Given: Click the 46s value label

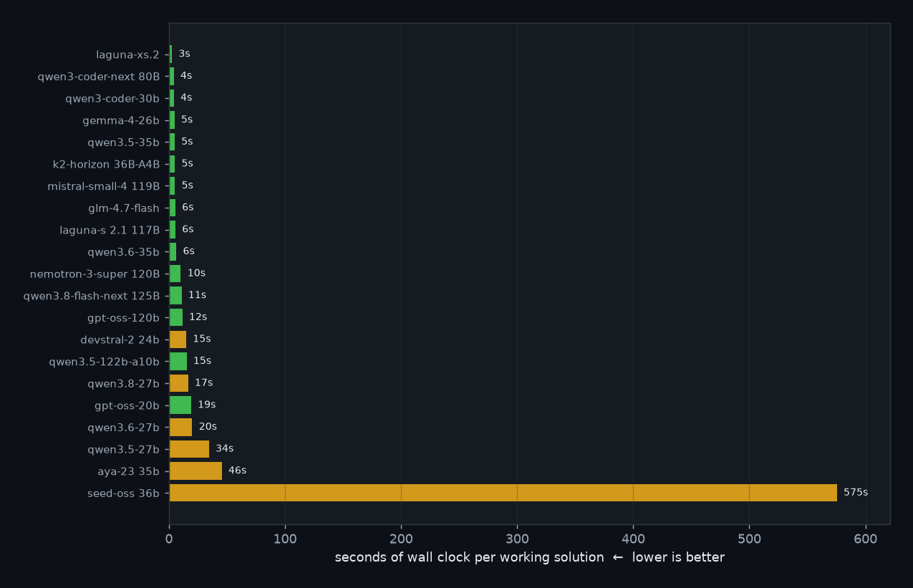Looking at the screenshot, I should click(x=238, y=471).
